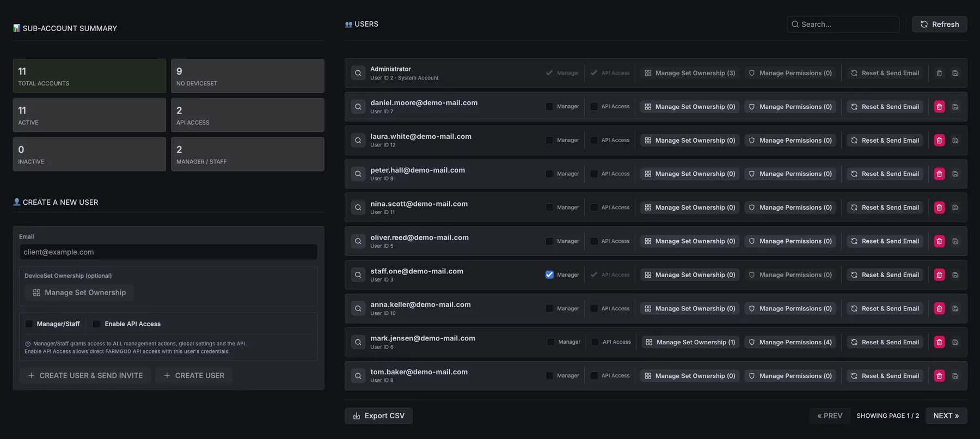Open Manage Permissions (4) for mark.jensen@demo-mail.com
980x439 pixels.
790,342
